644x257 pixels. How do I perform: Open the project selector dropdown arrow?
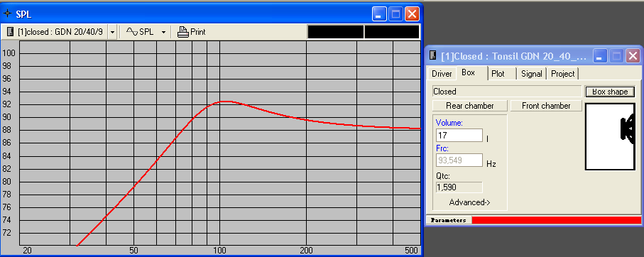click(112, 32)
